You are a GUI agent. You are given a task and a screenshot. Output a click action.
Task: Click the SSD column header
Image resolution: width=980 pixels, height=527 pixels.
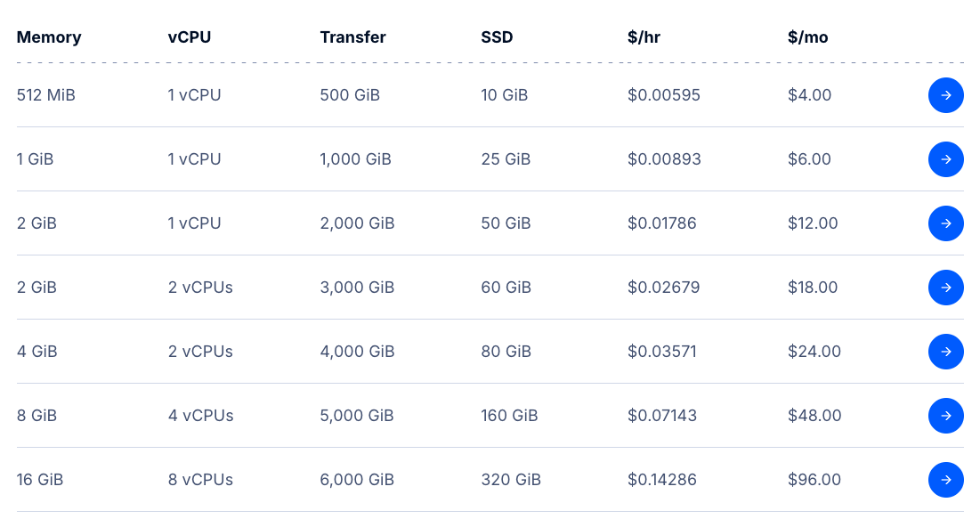tap(497, 37)
